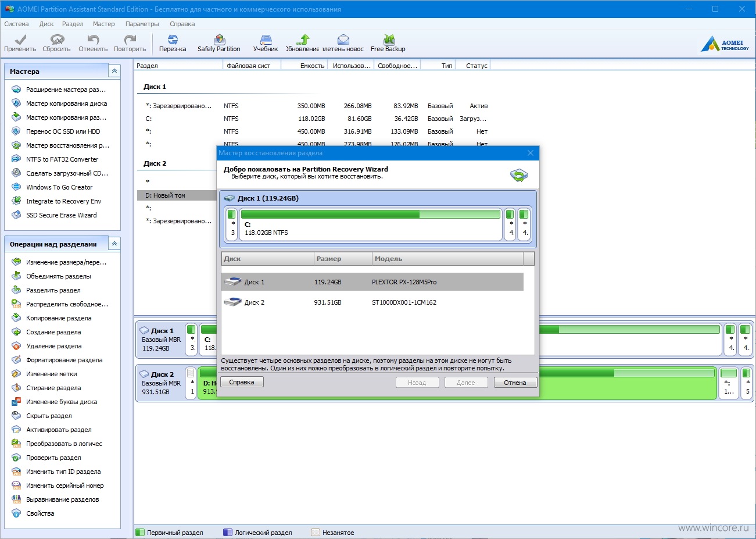Open Integrate to Recovery Env
Screen dimensions: 756x539
(x=56, y=201)
